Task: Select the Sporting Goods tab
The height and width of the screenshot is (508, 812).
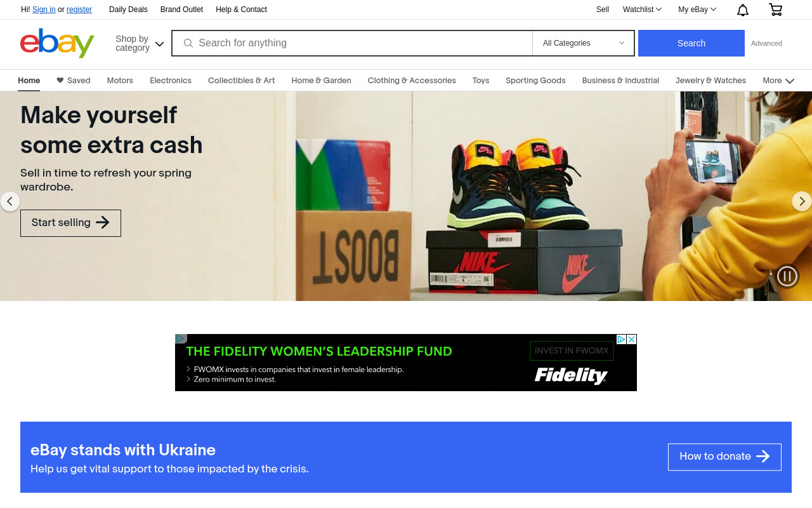Action: coord(535,81)
